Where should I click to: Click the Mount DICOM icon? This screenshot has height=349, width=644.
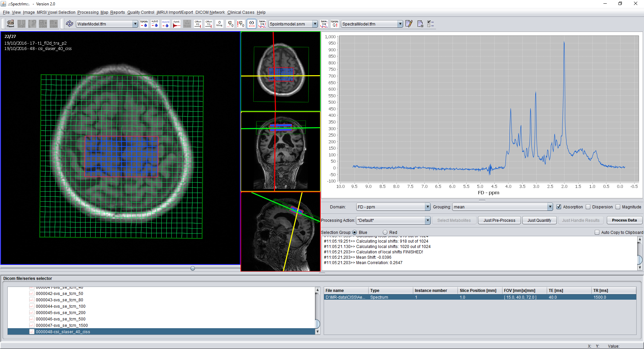click(x=10, y=24)
